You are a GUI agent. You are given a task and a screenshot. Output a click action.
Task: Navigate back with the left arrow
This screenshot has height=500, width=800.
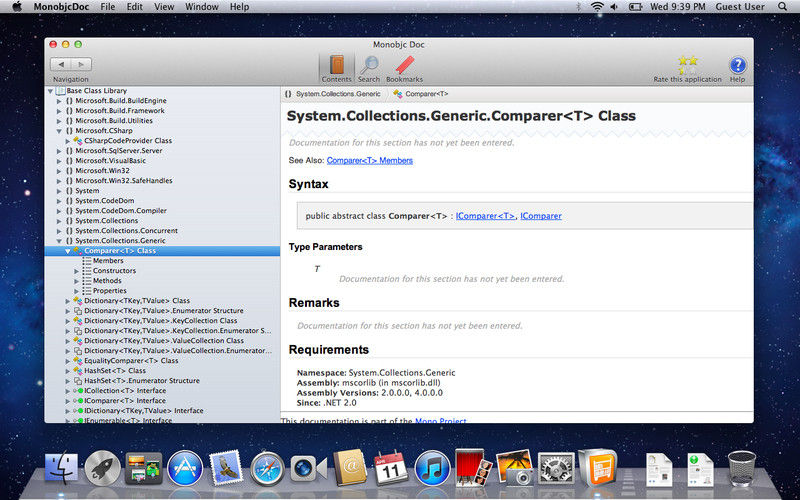click(x=61, y=64)
